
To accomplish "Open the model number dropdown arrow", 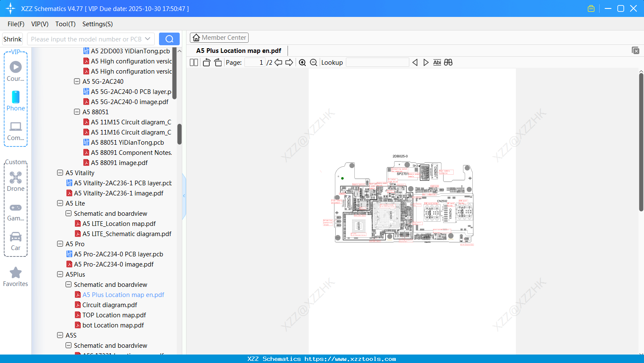I will click(x=148, y=39).
